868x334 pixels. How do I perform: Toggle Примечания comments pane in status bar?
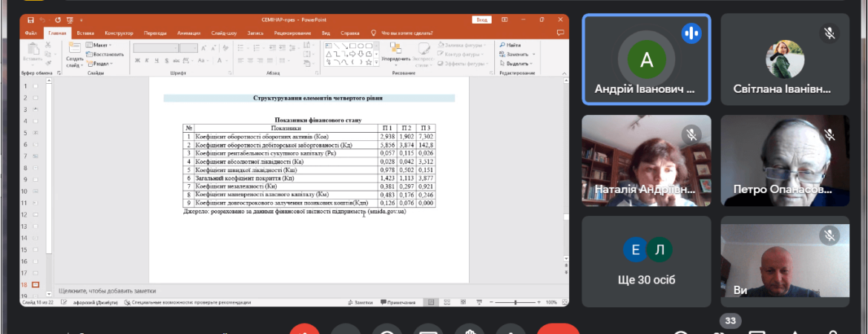[x=398, y=302]
